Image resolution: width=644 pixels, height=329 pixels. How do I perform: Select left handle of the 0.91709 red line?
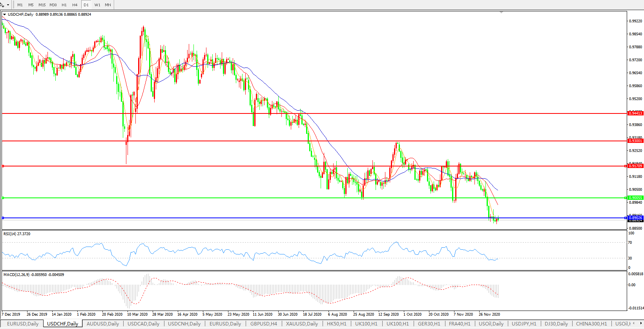[3, 166]
